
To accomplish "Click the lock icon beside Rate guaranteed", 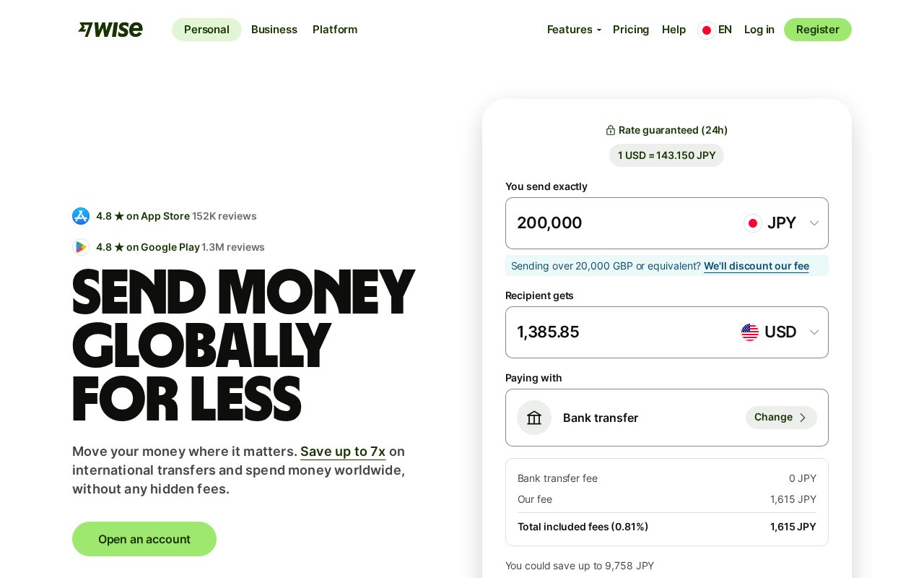I will [611, 130].
